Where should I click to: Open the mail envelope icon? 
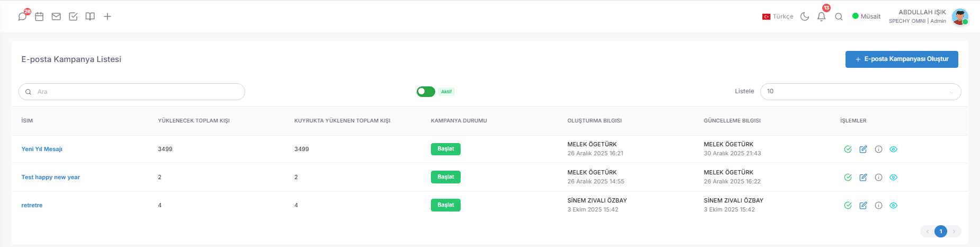56,16
